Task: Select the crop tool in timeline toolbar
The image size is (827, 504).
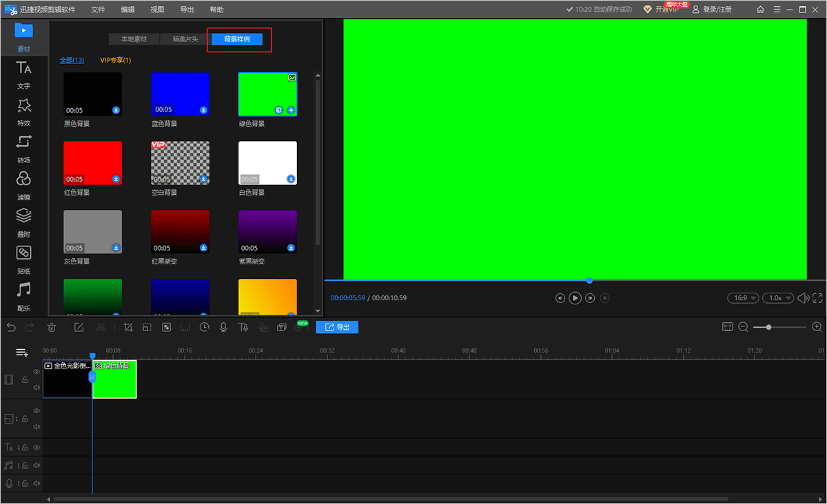Action: (128, 327)
